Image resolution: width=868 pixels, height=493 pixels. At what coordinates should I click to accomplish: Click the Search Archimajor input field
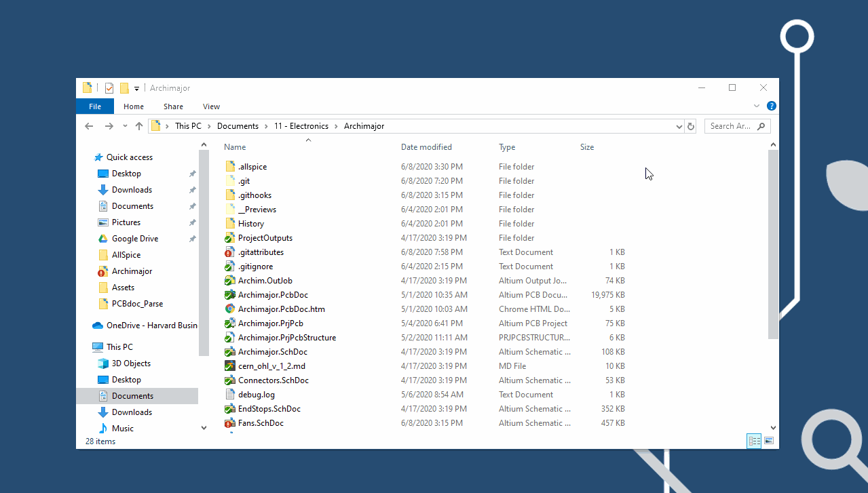[x=738, y=126]
